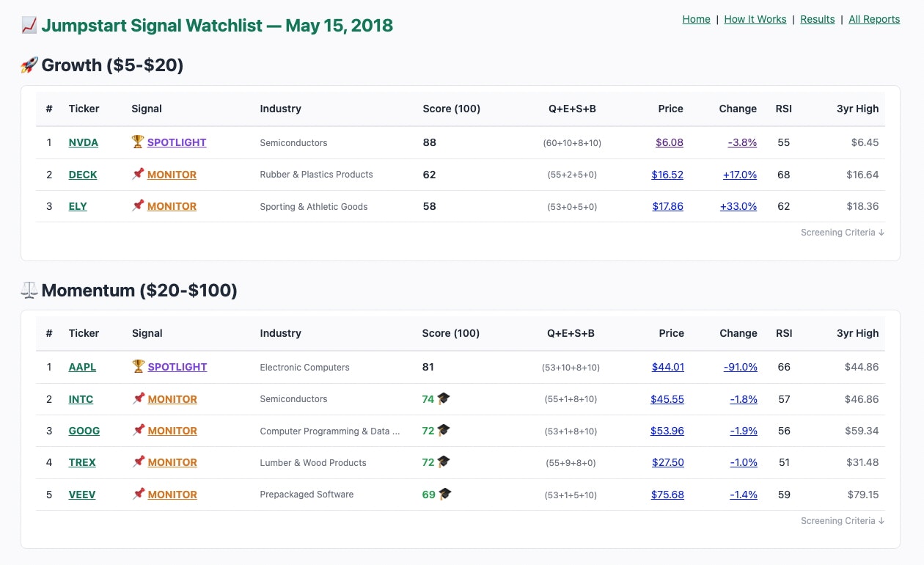Click the (60+10+8+10) breakdown in NVDA row
The height and width of the screenshot is (565, 924).
point(572,143)
